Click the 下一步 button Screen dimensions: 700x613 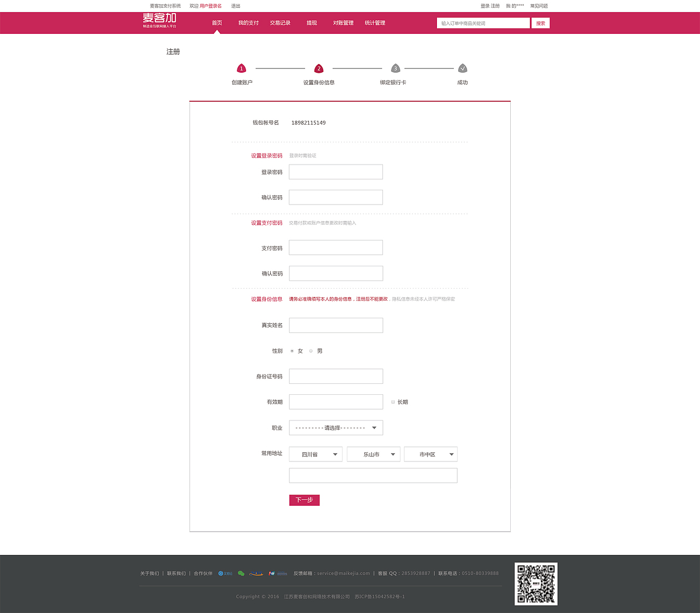pyautogui.click(x=304, y=500)
